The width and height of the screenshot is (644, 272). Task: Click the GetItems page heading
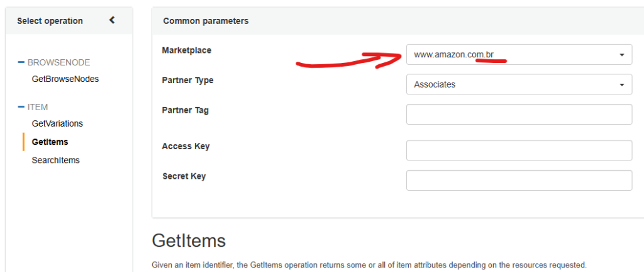click(x=189, y=241)
